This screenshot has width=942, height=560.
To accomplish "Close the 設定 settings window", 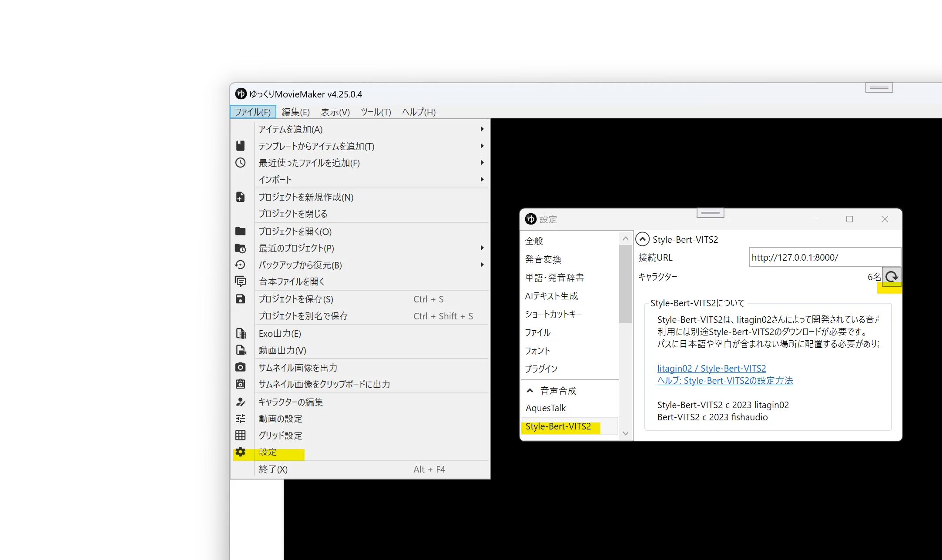I will (x=885, y=219).
